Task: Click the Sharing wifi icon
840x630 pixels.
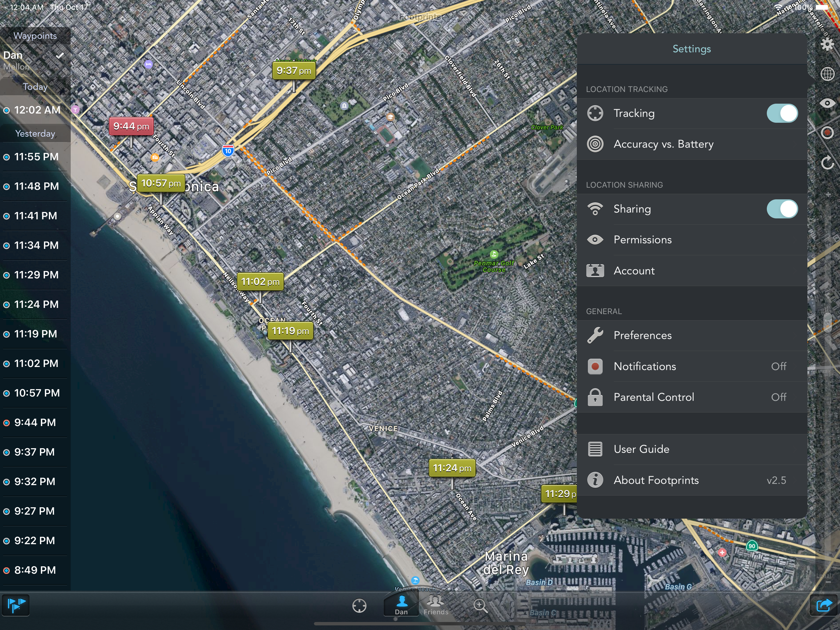Action: point(595,209)
